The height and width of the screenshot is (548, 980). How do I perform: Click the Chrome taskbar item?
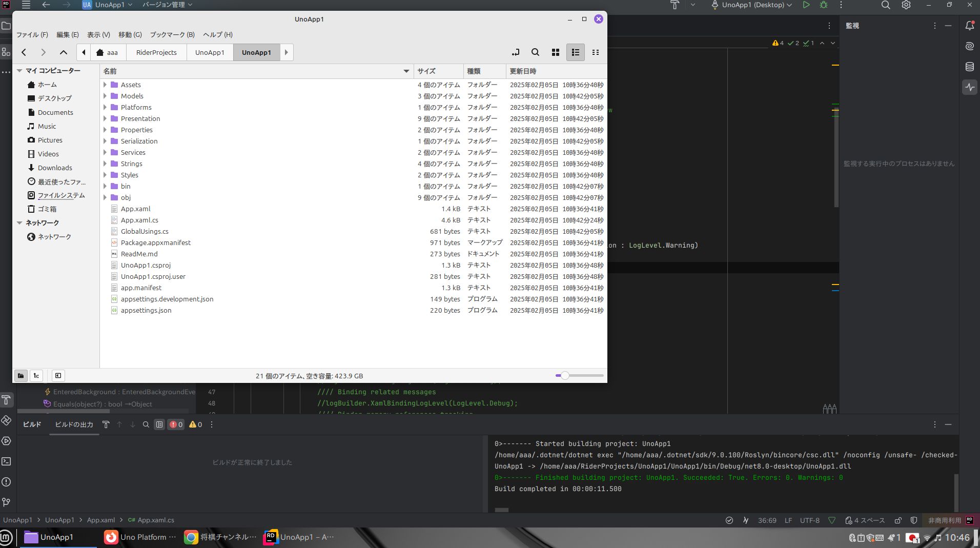click(x=220, y=537)
